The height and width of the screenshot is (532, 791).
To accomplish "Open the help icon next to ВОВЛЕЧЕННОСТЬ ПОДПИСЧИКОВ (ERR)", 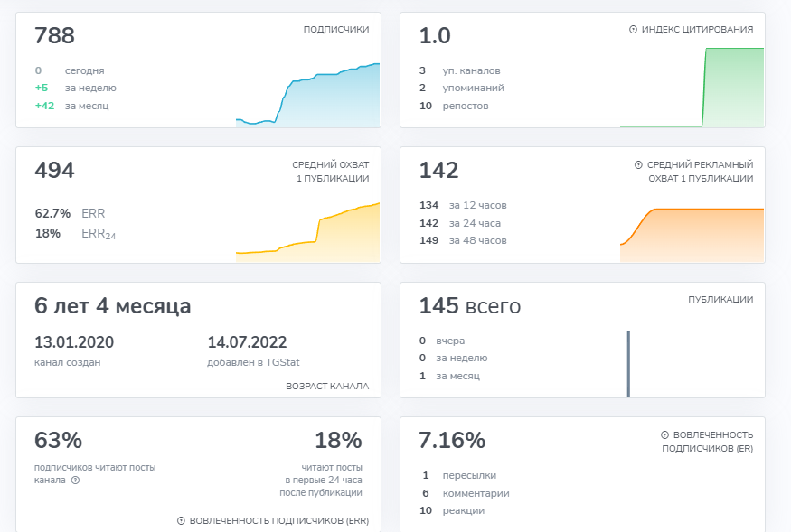I will pyautogui.click(x=181, y=521).
